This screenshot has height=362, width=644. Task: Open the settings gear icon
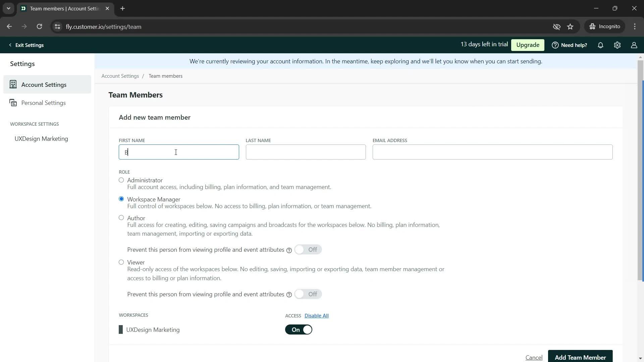pos(617,45)
